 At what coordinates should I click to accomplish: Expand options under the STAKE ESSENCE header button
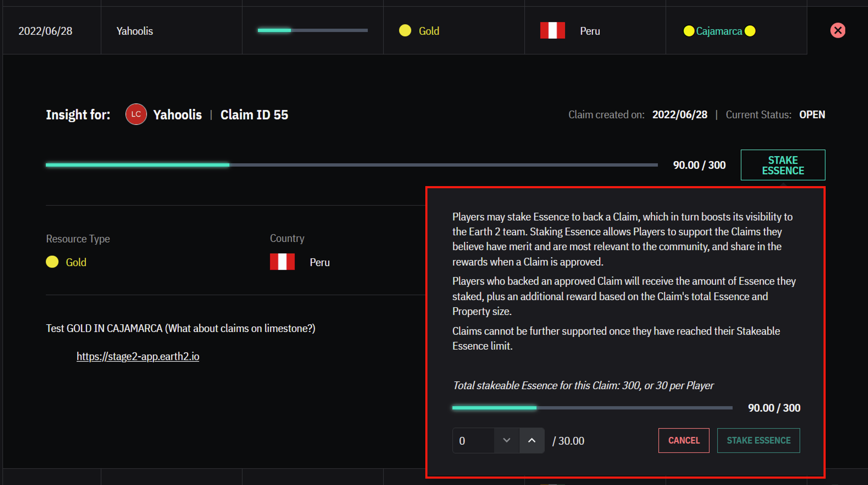pos(782,165)
